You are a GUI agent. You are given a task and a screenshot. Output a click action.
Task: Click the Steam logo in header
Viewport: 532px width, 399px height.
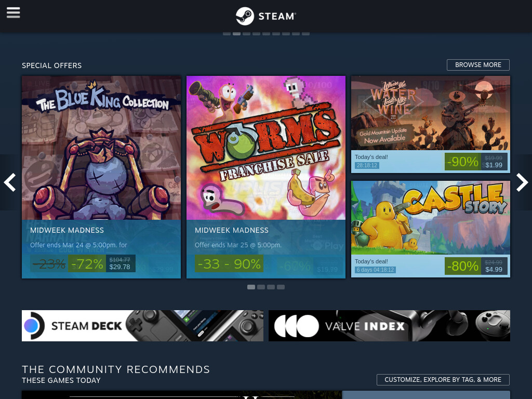click(266, 16)
